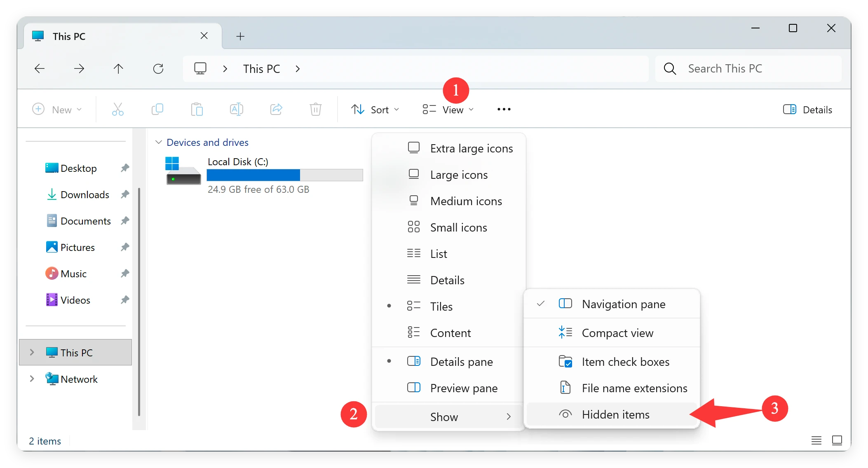Viewport: 868px width, 468px height.
Task: Click Local Disk (C:) usage bar
Action: point(284,175)
